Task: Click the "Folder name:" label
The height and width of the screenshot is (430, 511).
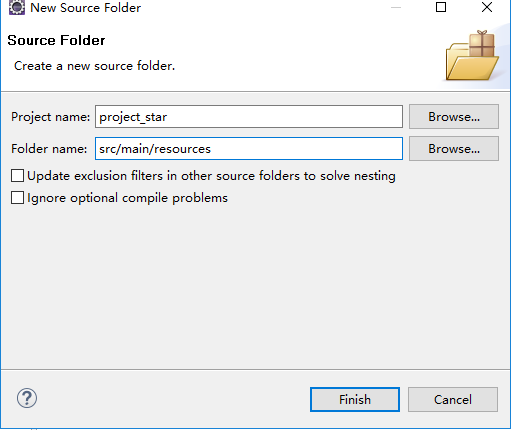Action: tap(49, 149)
